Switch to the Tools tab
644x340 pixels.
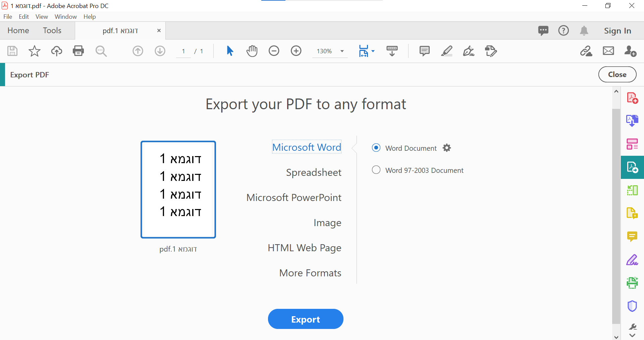pos(52,30)
